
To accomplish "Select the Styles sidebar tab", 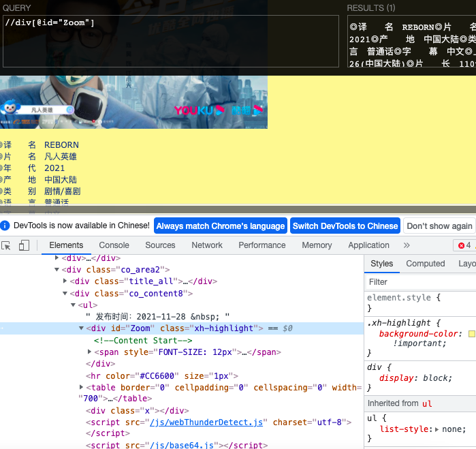I will [x=381, y=264].
